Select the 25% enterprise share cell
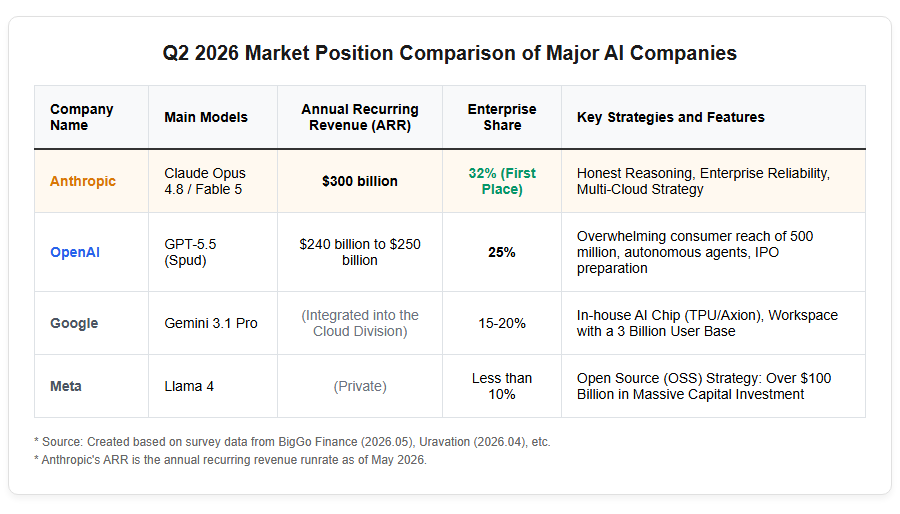This screenshot has height=514, width=900. pos(502,252)
